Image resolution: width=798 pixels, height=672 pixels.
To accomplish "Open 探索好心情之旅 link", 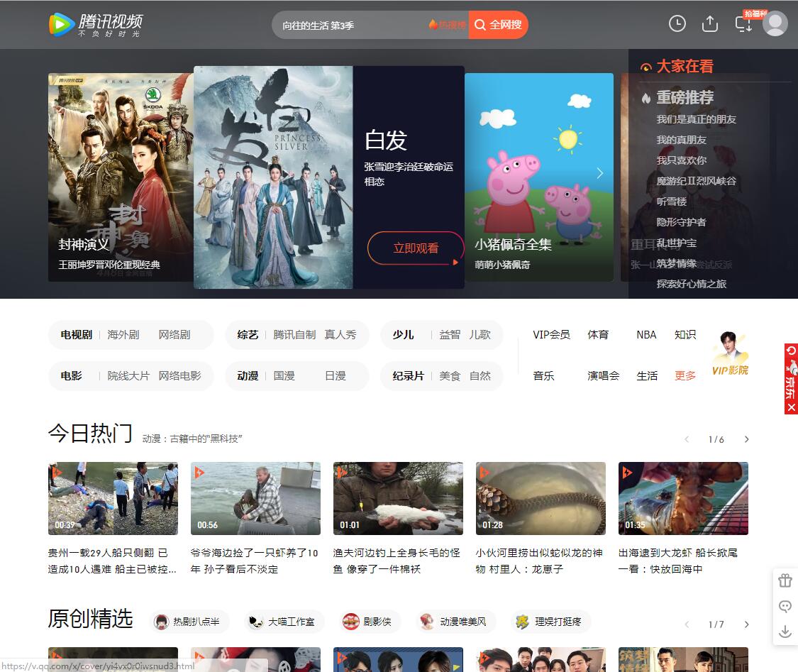I will pos(691,284).
